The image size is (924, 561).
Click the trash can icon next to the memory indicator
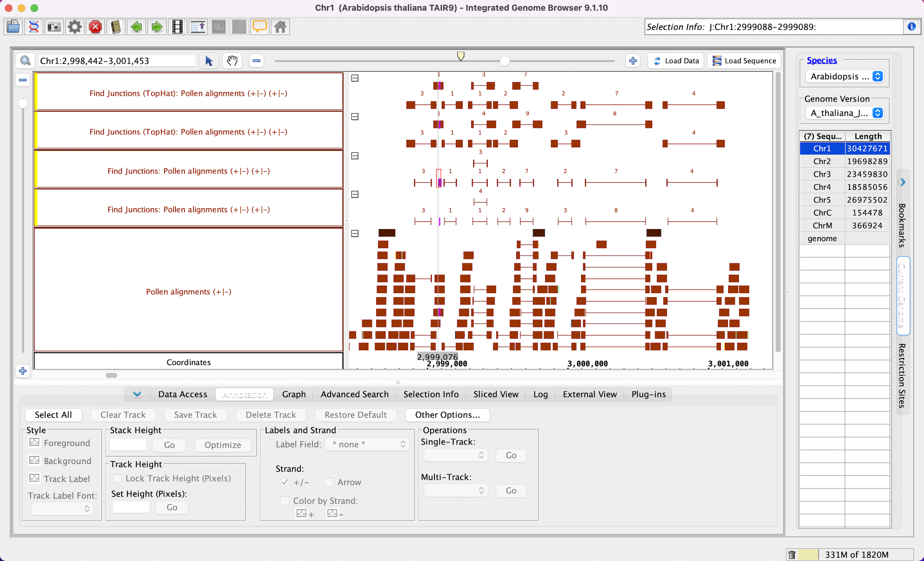(x=792, y=554)
